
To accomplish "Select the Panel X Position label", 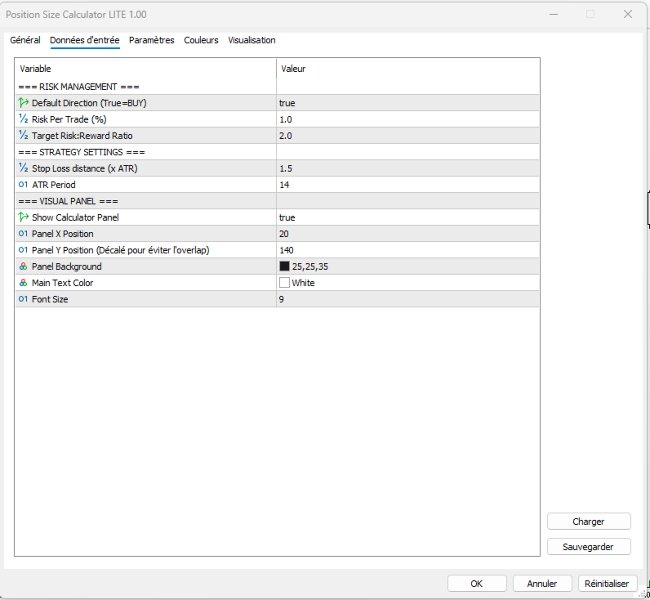I will coord(63,234).
